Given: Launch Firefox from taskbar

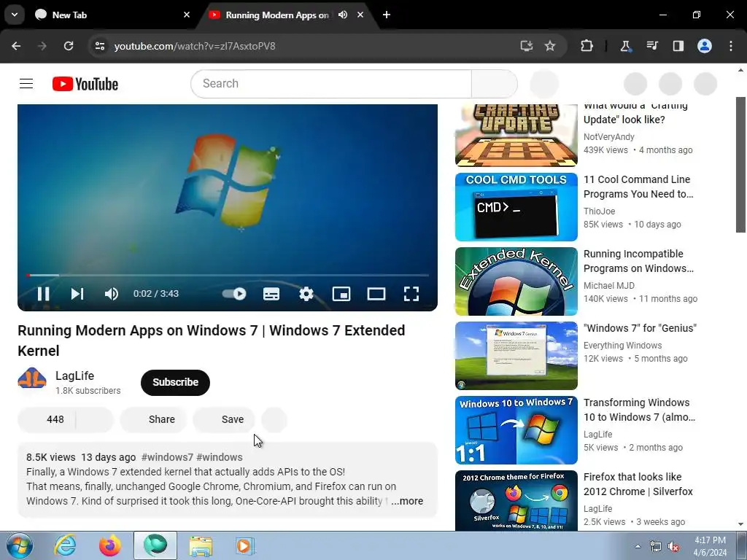Looking at the screenshot, I should [x=110, y=545].
